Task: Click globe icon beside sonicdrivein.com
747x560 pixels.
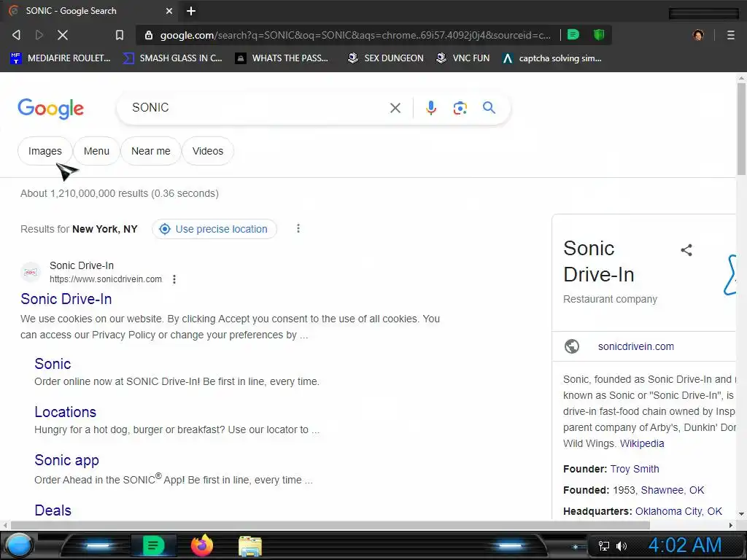Action: coord(572,346)
